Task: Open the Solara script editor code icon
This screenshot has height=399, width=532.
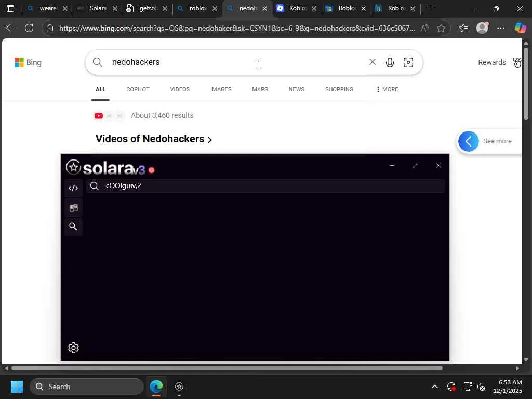Action: click(x=73, y=188)
